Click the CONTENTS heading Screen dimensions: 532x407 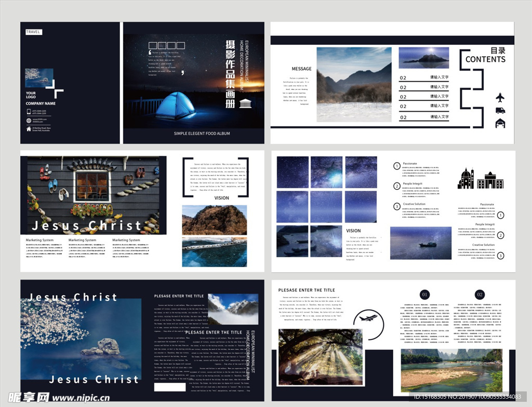(x=485, y=59)
